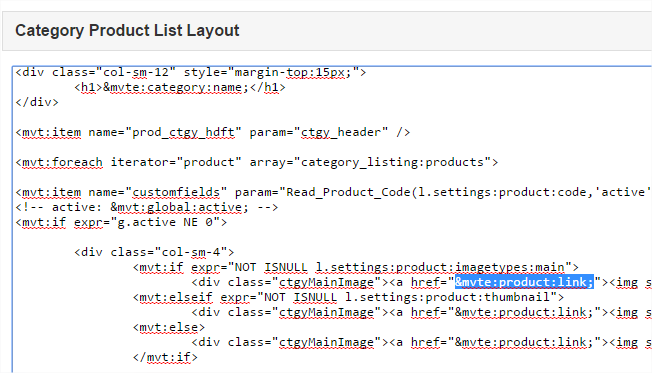Click the closing /mvt:if tag line
652x373 pixels.
tap(165, 357)
